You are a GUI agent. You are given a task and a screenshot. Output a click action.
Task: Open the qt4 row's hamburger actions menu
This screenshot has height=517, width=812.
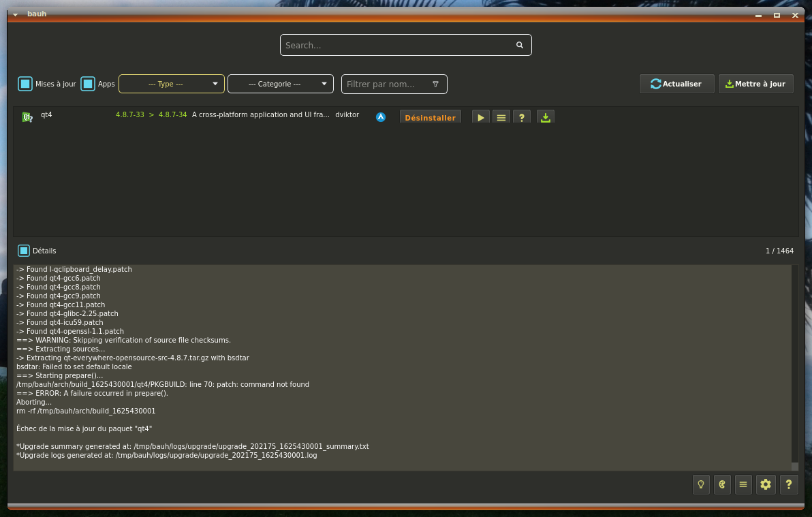[501, 117]
